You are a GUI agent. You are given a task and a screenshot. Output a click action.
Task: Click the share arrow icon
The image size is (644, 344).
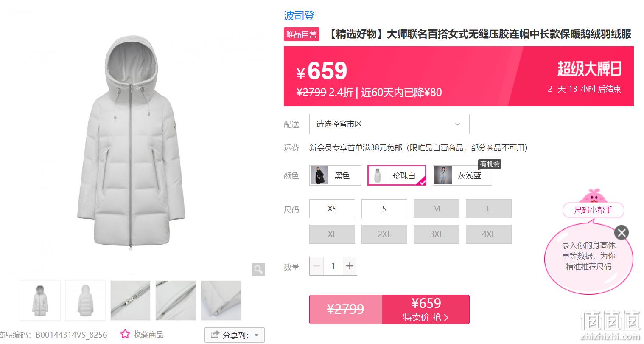point(215,335)
